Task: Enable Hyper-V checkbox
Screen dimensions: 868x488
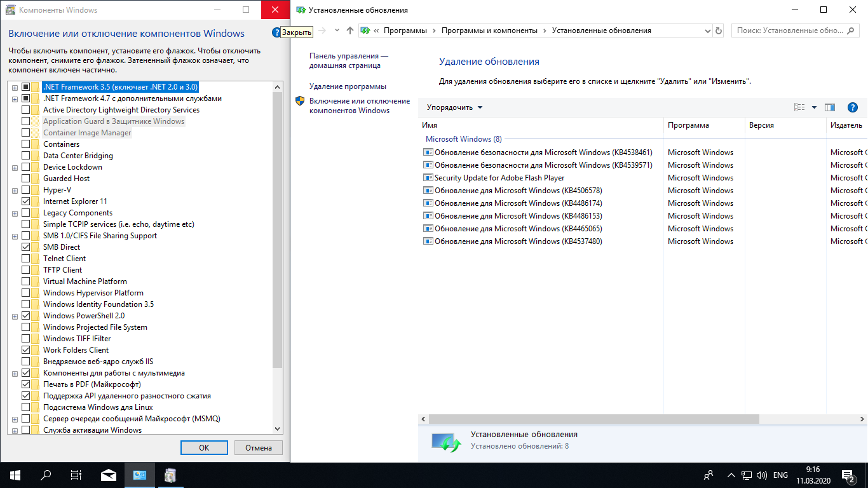Action: pos(26,190)
